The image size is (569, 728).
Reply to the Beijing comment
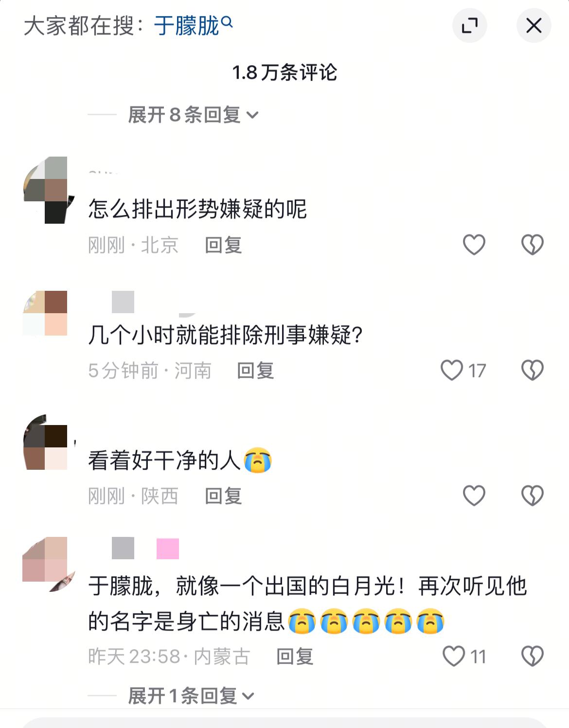(223, 245)
